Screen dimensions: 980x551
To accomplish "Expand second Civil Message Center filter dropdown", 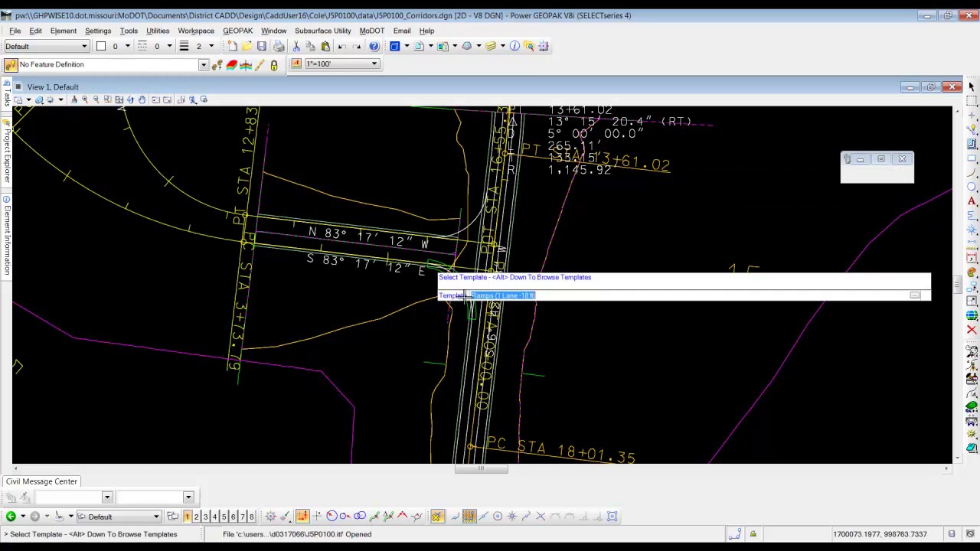I will coord(188,497).
